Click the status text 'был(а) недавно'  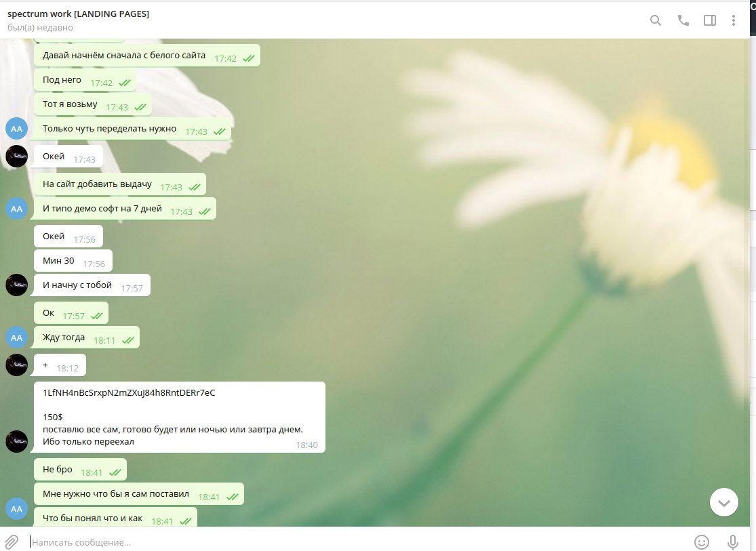pos(40,28)
